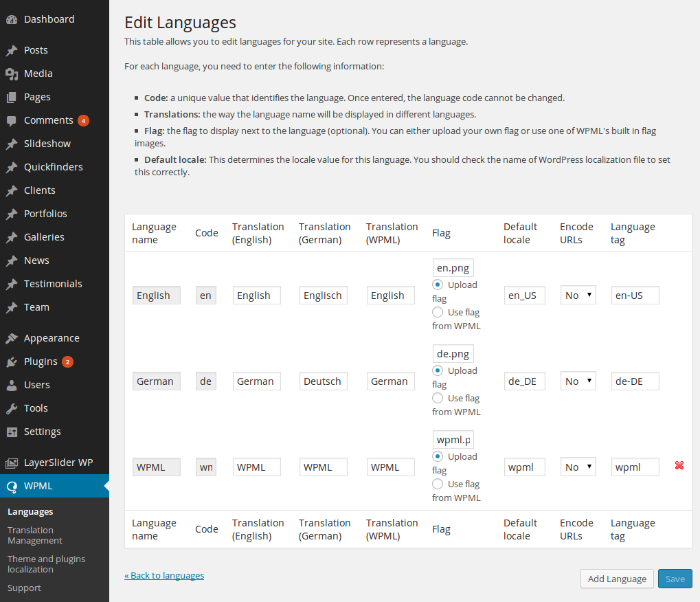Open Translation Management submenu item
This screenshot has height=602, width=700.
(35, 535)
